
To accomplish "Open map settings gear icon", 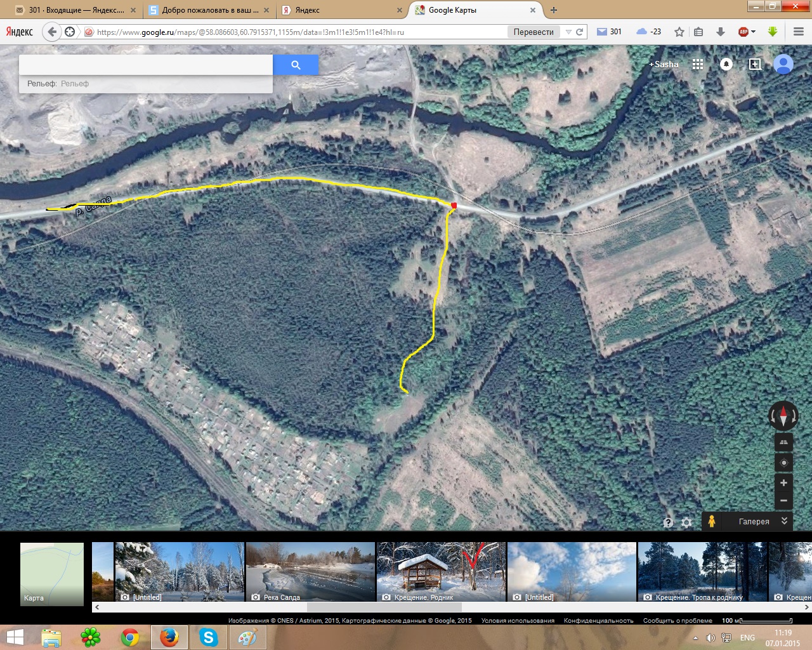I will point(686,522).
